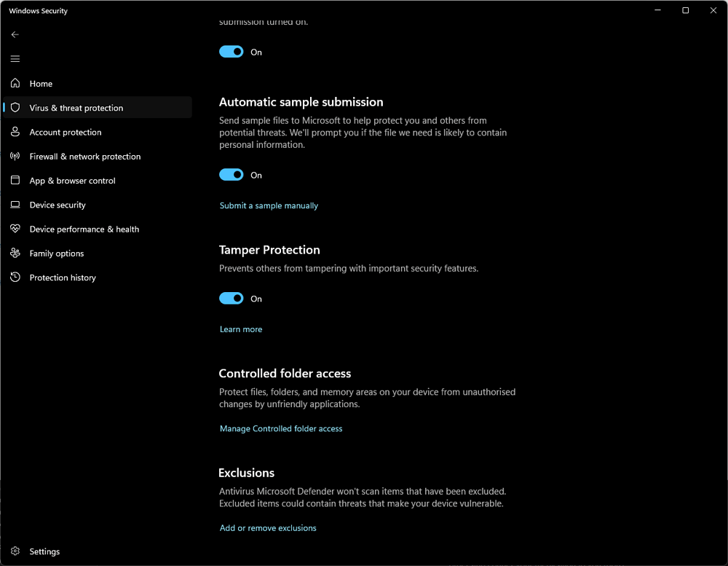Viewport: 728px width, 566px height.
Task: Open Submit a sample manually link
Action: click(269, 205)
